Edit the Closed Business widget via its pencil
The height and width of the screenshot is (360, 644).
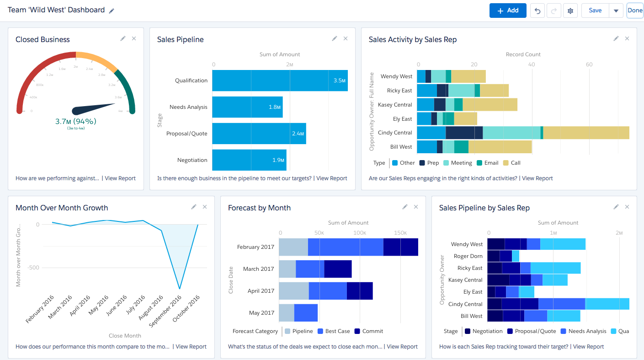pos(123,39)
